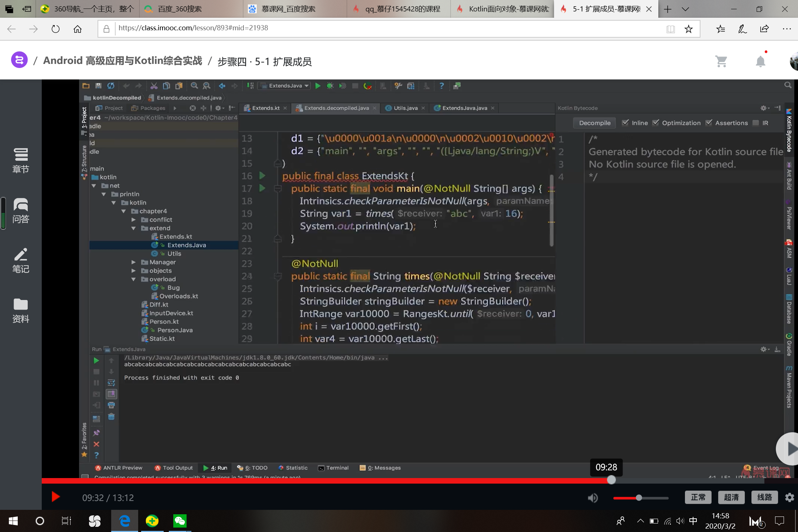Open the Windows Start menu
798x532 pixels.
tap(13, 521)
